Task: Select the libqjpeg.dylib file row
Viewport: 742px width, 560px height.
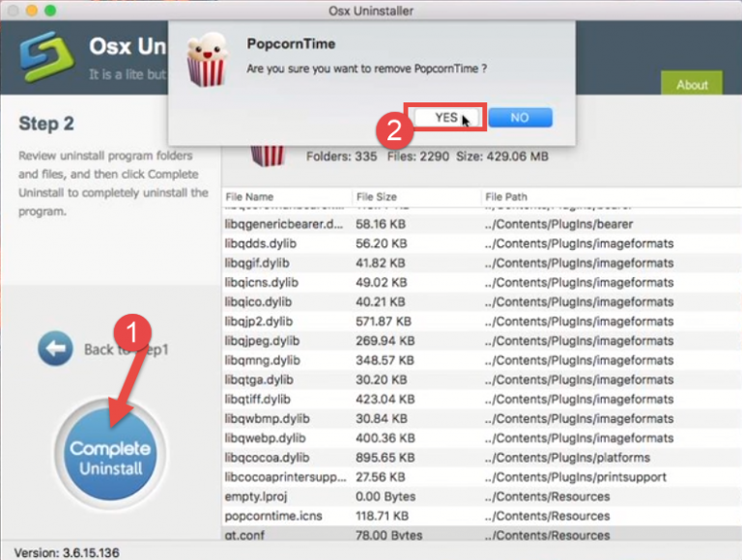Action: click(482, 341)
